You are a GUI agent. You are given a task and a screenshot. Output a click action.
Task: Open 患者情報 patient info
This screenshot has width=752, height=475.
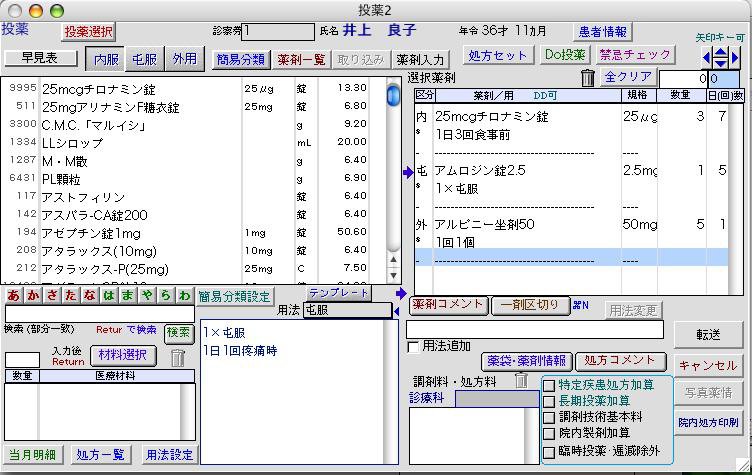pos(602,32)
